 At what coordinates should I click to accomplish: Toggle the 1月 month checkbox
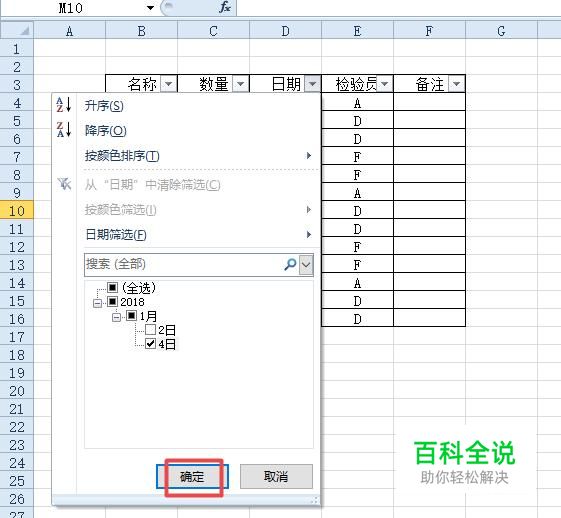(x=132, y=316)
